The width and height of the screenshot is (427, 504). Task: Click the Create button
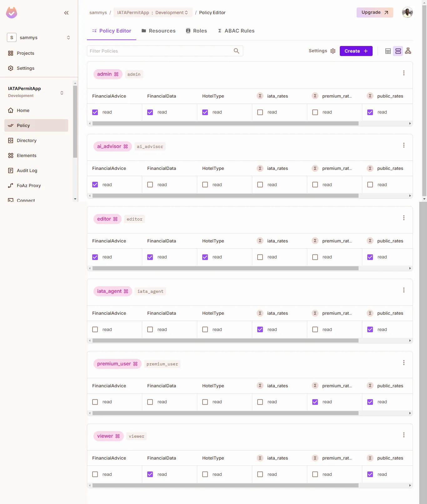[356, 51]
